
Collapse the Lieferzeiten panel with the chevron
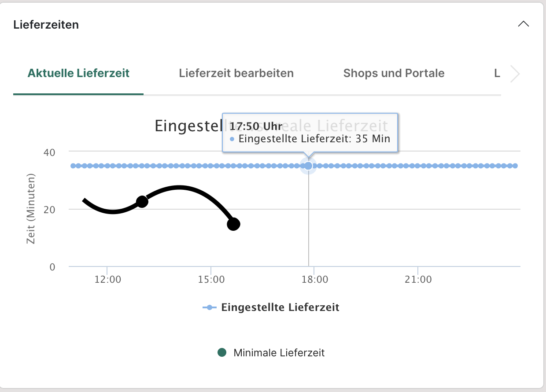(523, 24)
